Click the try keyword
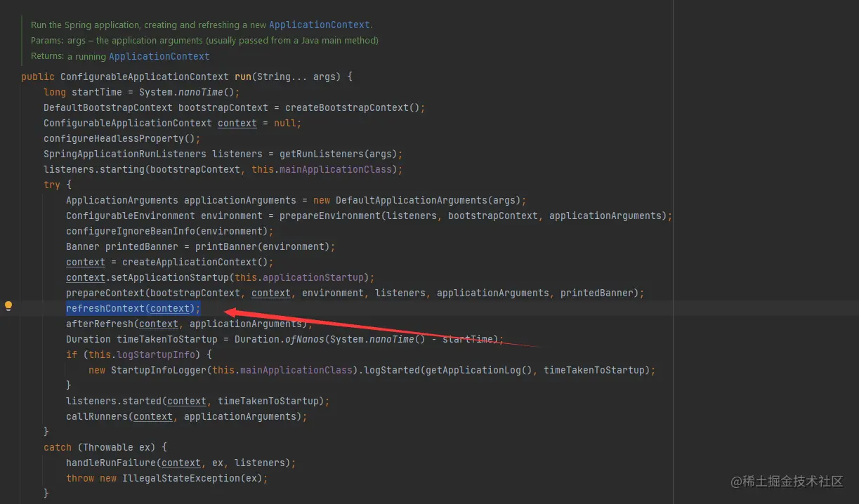This screenshot has height=504, width=859. [x=52, y=185]
